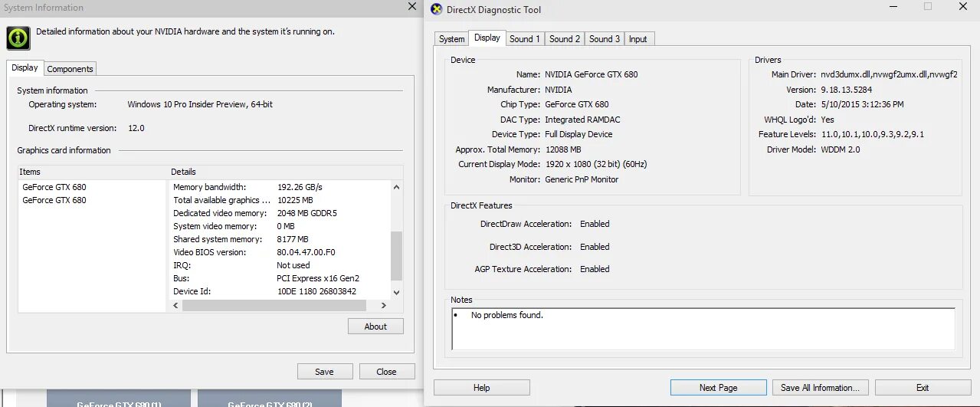Click the Main Driver file names value
The height and width of the screenshot is (407, 980).
tap(889, 74)
